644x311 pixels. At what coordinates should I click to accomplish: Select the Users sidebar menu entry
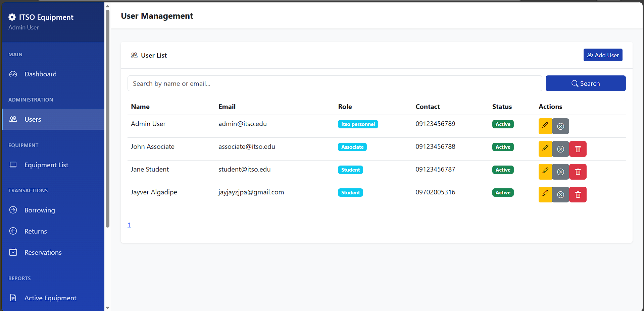point(33,119)
